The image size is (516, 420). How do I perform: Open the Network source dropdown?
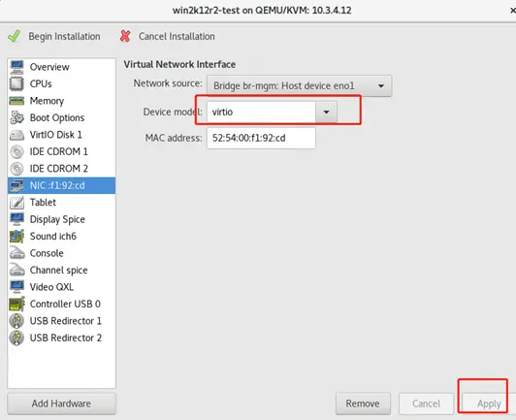[299, 86]
